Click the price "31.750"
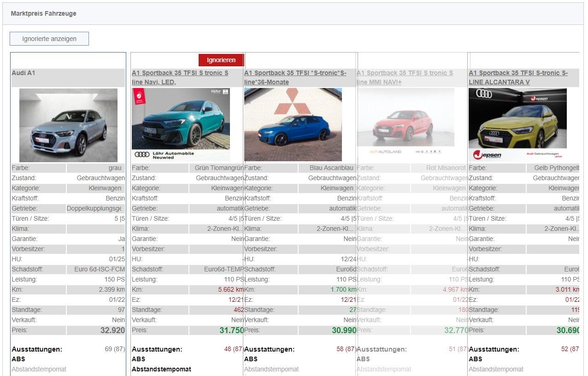The width and height of the screenshot is (588, 376). pos(232,330)
